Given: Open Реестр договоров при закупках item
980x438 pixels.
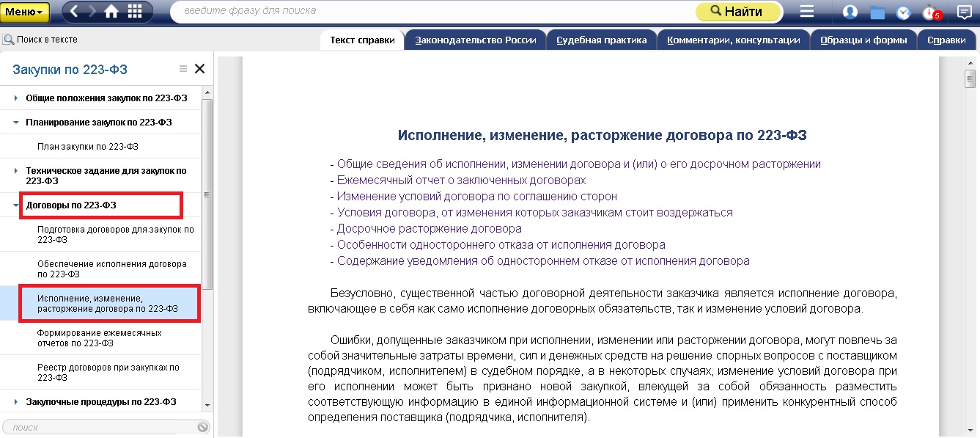Looking at the screenshot, I should point(108,372).
